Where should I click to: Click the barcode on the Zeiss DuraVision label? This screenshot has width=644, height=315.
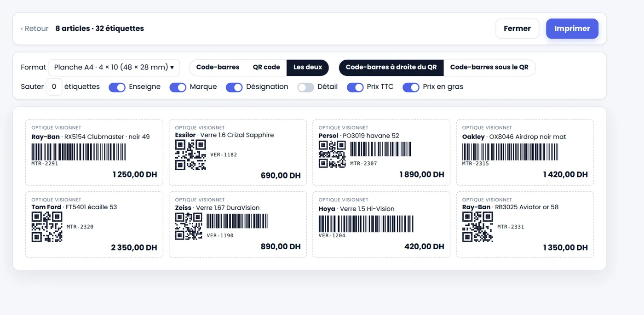237,221
